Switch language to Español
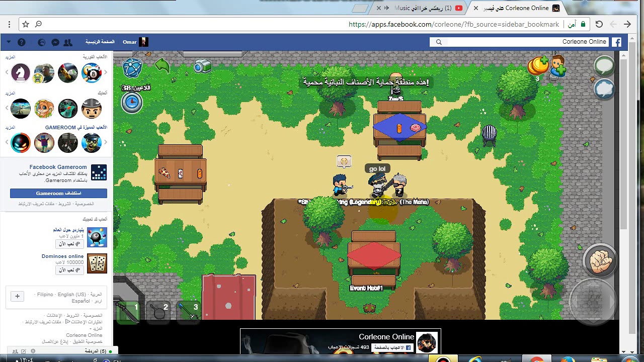The image size is (644, 362). coord(80,301)
